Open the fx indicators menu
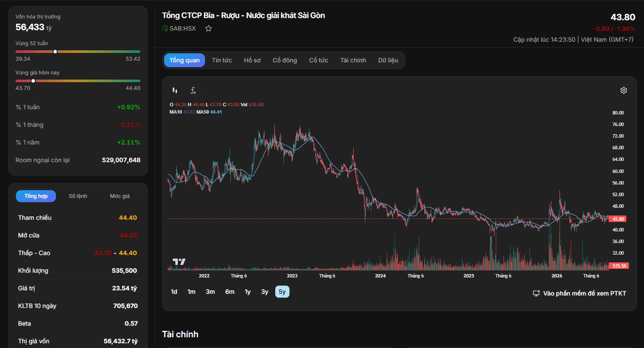 (193, 90)
